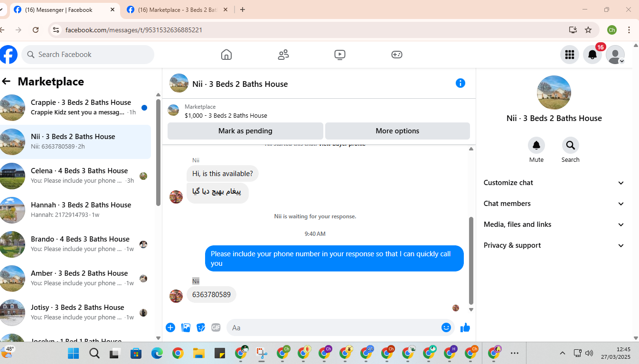Image resolution: width=639 pixels, height=364 pixels.
Task: Choose a sticker in the composer
Action: click(201, 327)
